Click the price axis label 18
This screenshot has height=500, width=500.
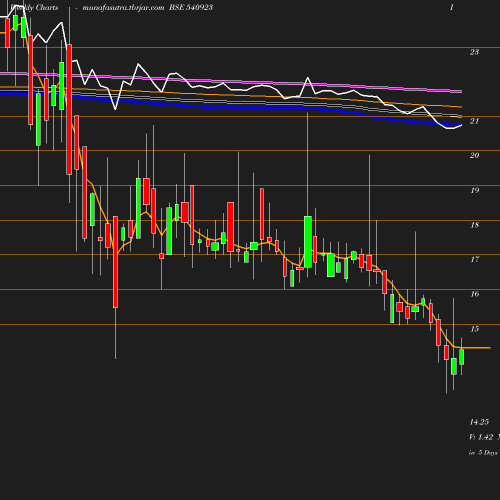(x=474, y=225)
